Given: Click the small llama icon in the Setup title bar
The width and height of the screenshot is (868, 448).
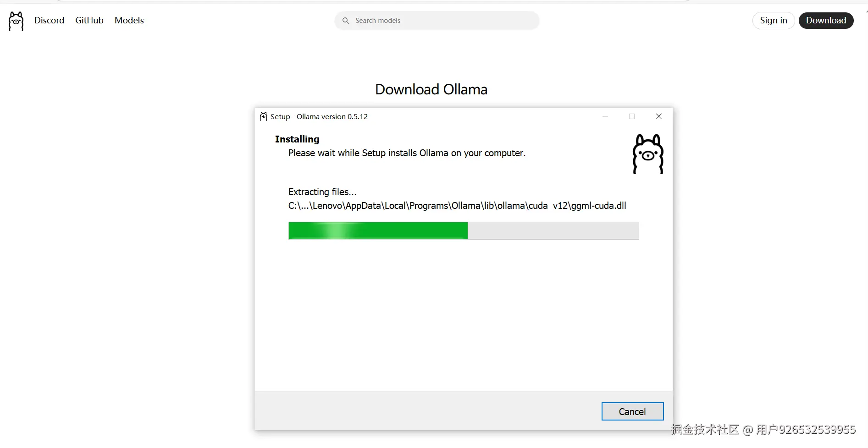Looking at the screenshot, I should click(264, 116).
